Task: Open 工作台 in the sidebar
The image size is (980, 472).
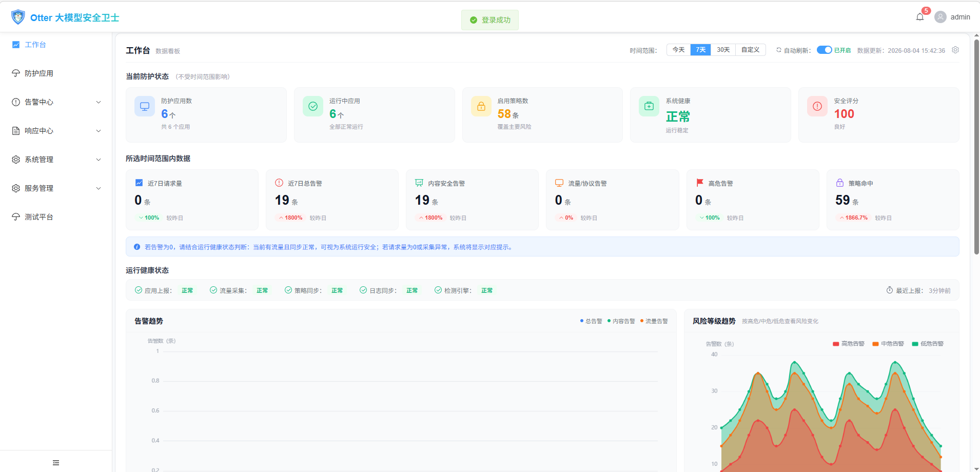Action: [x=56, y=45]
